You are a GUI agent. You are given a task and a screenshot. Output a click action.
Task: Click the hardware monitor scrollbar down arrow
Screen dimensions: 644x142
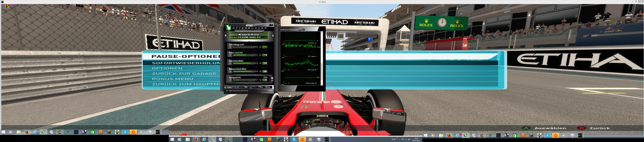pos(322,84)
